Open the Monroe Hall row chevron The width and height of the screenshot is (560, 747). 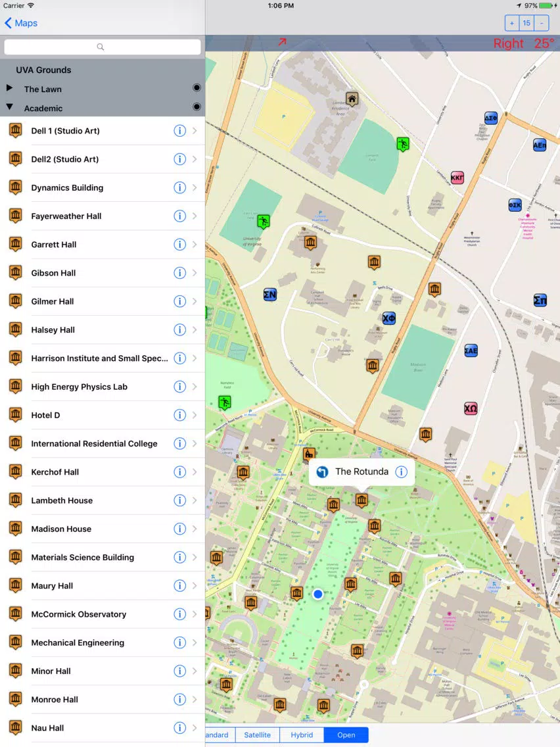(195, 700)
